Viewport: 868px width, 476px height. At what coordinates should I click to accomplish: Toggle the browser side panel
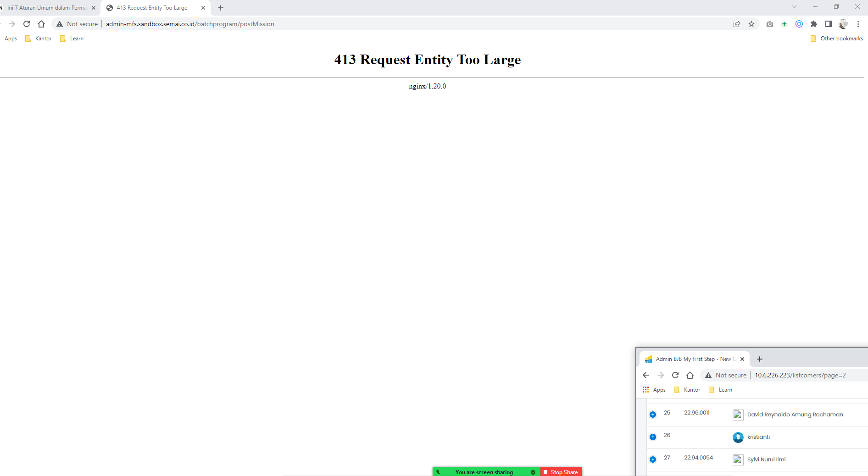[x=829, y=24]
